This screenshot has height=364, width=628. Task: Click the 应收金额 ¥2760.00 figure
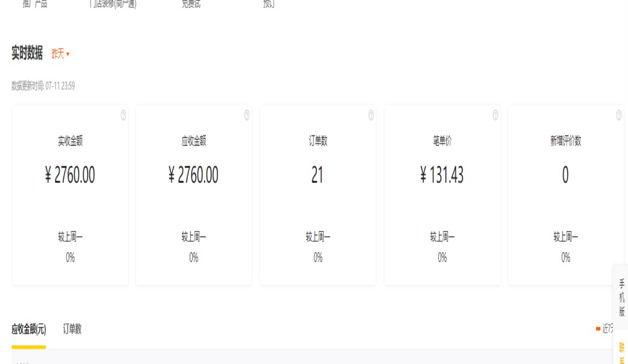pyautogui.click(x=193, y=175)
